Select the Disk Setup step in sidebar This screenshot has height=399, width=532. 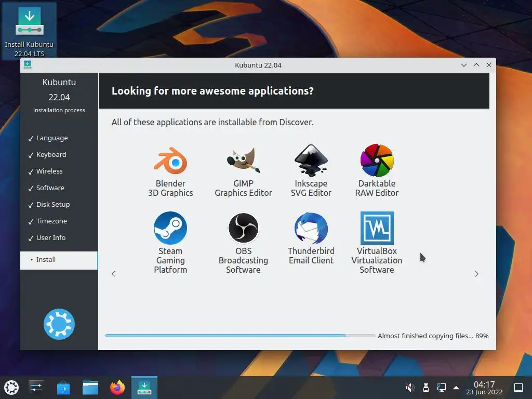(53, 205)
